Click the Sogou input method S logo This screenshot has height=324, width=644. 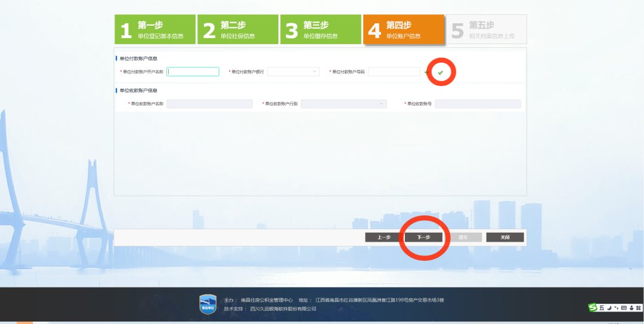tap(593, 307)
